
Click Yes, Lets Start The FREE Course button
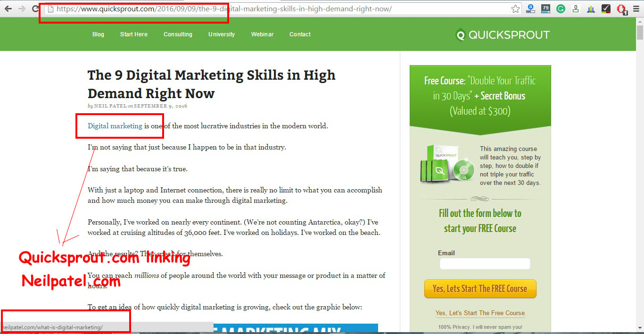pyautogui.click(x=480, y=289)
